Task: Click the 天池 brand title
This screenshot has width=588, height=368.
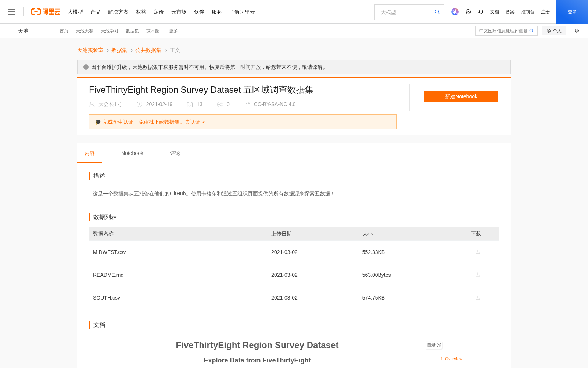Action: (23, 31)
